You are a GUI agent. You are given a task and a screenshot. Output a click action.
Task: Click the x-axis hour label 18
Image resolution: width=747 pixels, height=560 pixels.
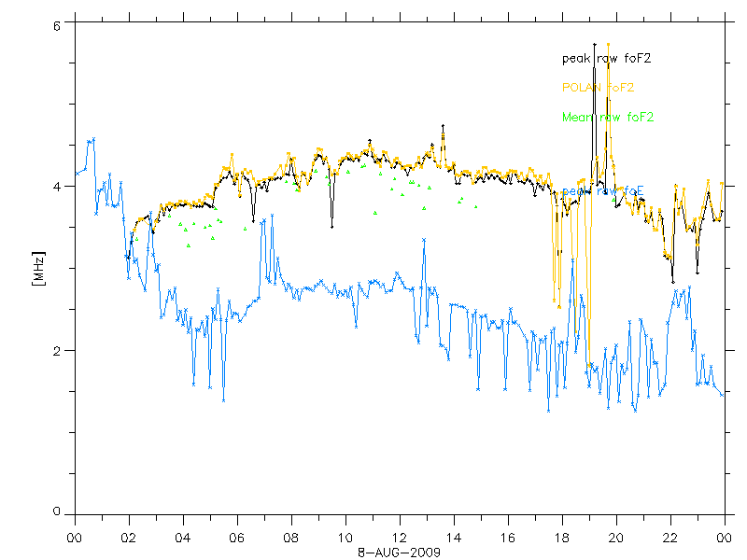click(562, 539)
